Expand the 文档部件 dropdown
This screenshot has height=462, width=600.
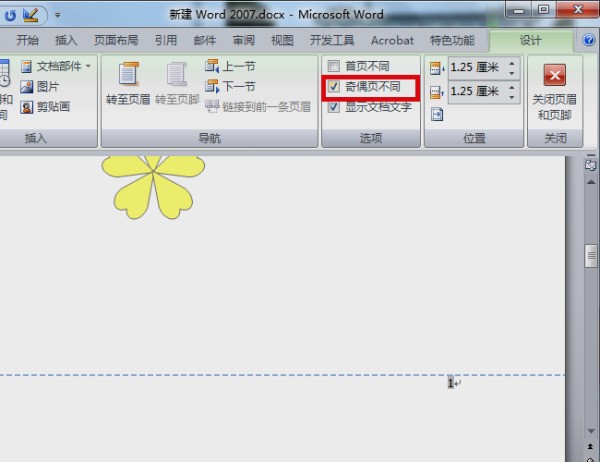click(88, 66)
